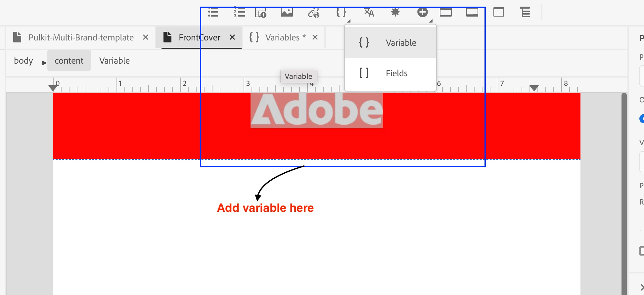The height and width of the screenshot is (295, 644).
Task: Click the insert image icon
Action: (287, 12)
